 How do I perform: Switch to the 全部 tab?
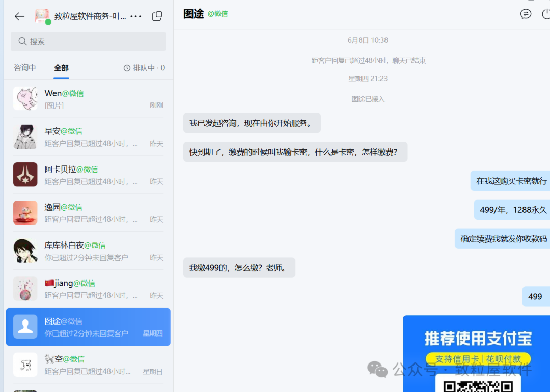tap(61, 68)
